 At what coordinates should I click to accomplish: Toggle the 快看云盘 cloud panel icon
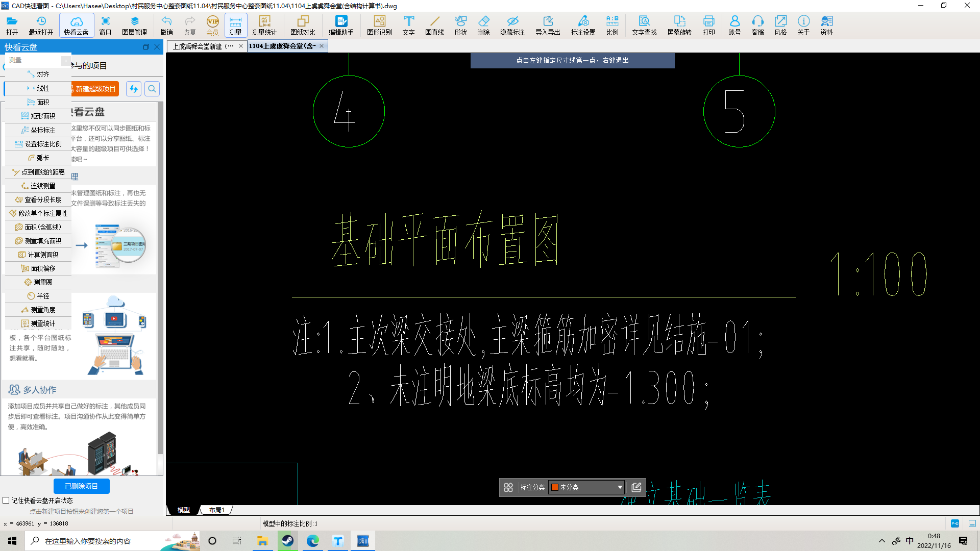click(77, 25)
